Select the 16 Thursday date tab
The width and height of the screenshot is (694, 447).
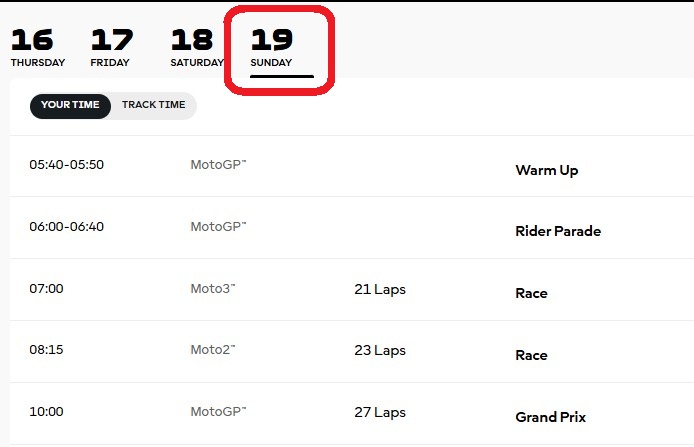38,48
